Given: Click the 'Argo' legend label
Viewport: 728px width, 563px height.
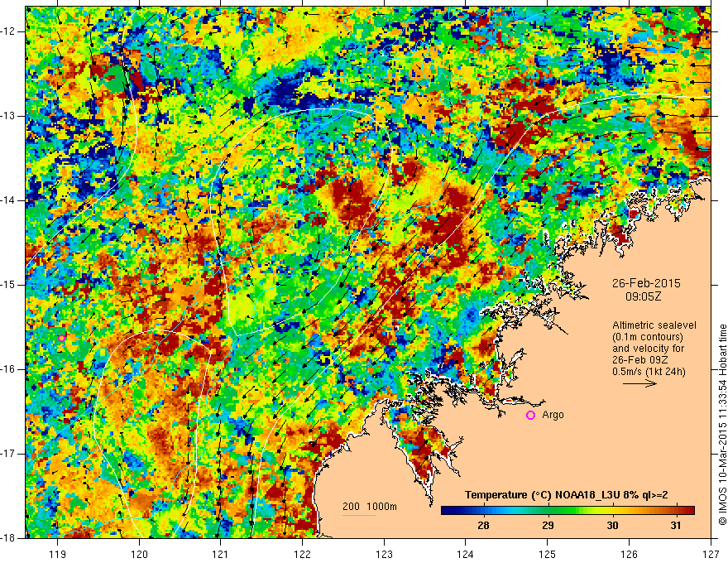Looking at the screenshot, I should 553,415.
